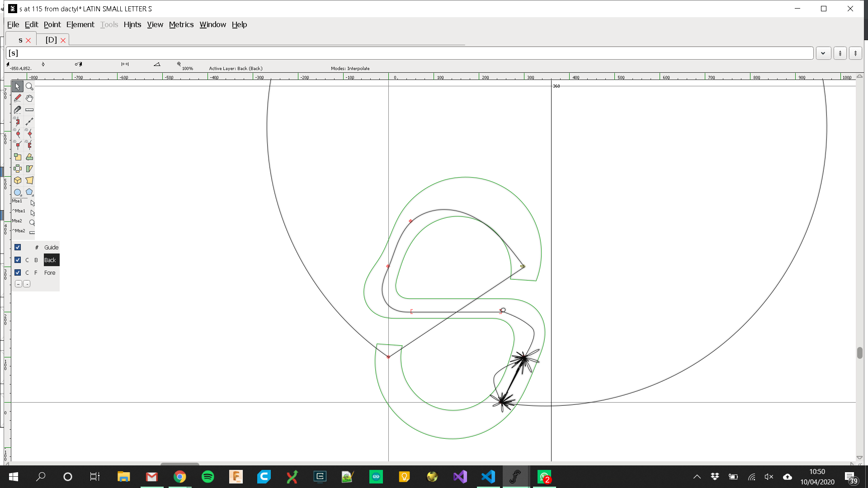Select the HV Curve point tool (red diamond)
Viewport: 868px width, 488px height.
pos(29,133)
